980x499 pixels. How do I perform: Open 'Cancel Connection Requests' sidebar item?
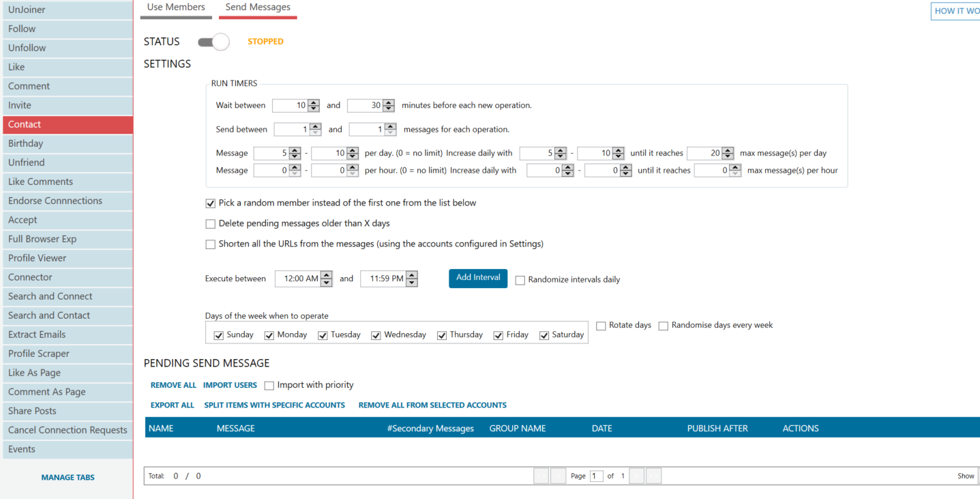pyautogui.click(x=67, y=430)
